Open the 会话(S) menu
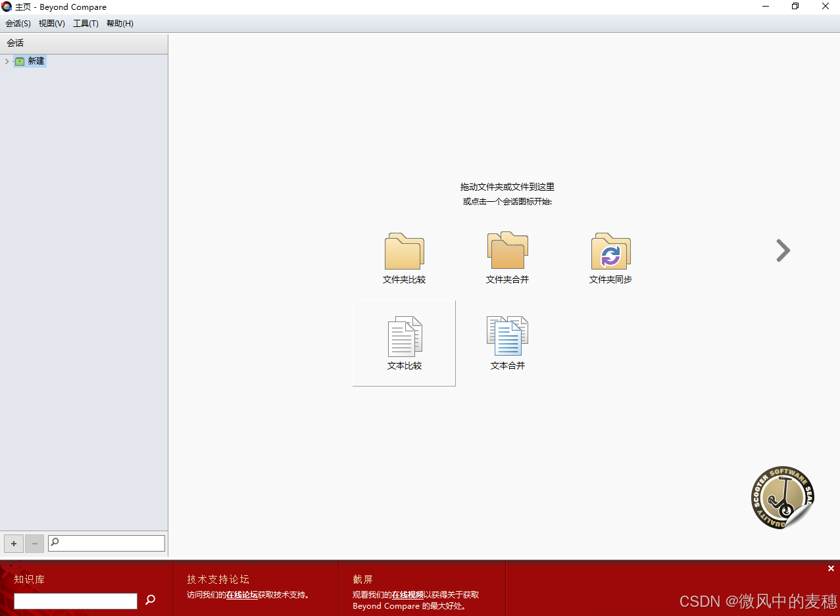This screenshot has height=616, width=840. pyautogui.click(x=18, y=24)
